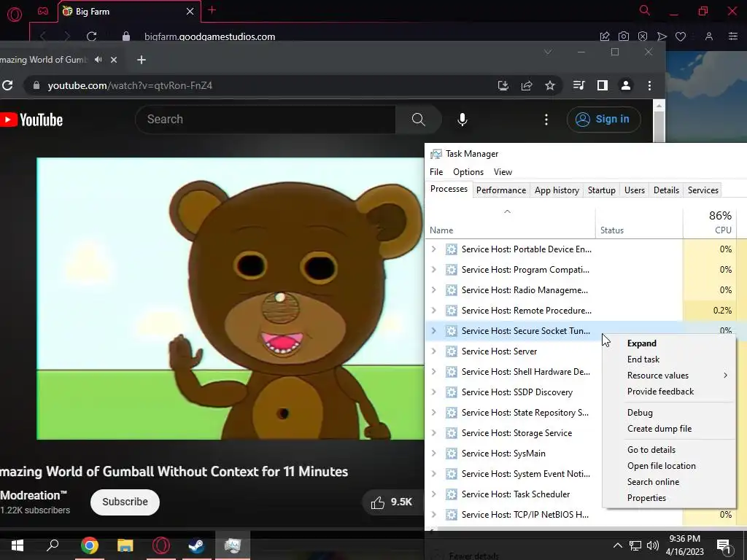
Task: Switch to App history tab
Action: [557, 190]
